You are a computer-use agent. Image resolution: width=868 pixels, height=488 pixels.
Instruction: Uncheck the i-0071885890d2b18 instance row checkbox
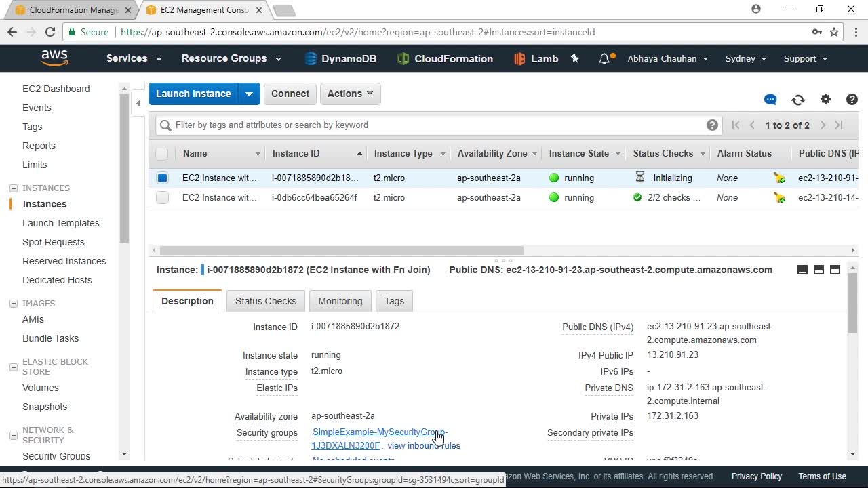click(162, 178)
